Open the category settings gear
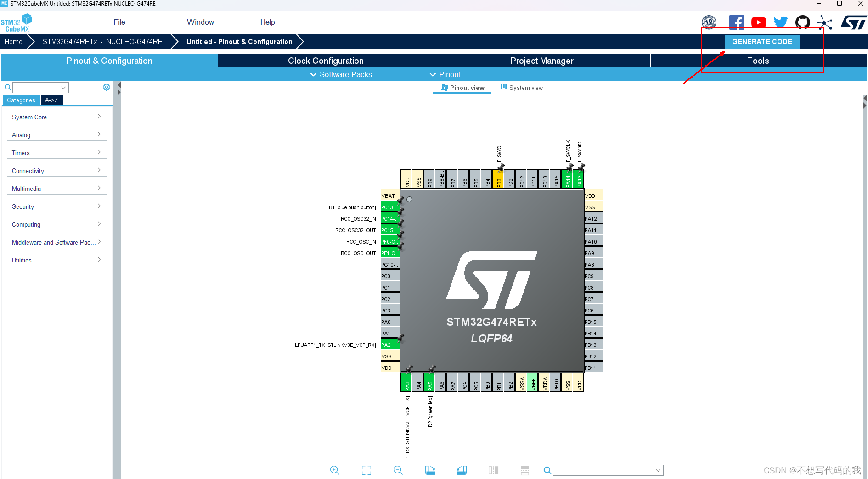This screenshot has height=479, width=868. [x=107, y=87]
